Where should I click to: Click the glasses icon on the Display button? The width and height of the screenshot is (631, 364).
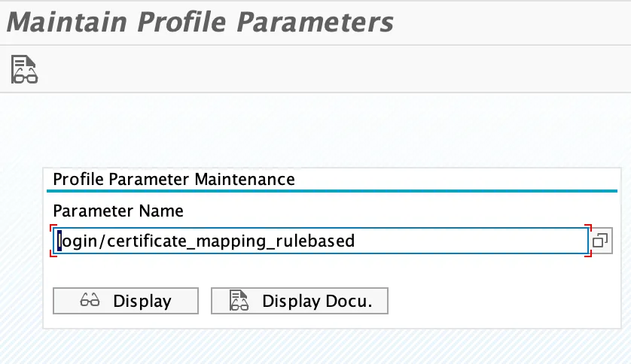90,302
